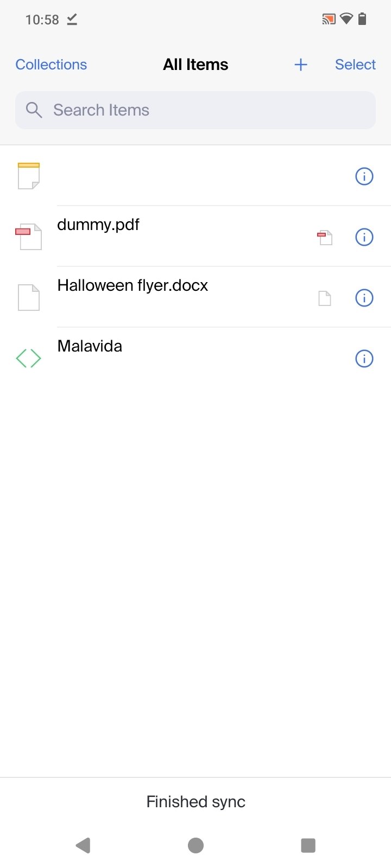391x868 pixels.
Task: Tap the document attachment icon for Halloween flyer
Action: point(325,298)
